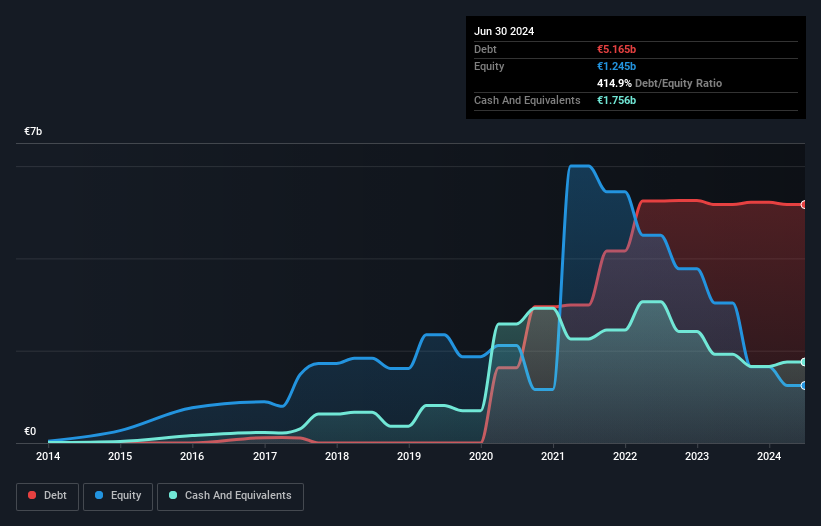Click the 2014 x-axis label

[48, 456]
